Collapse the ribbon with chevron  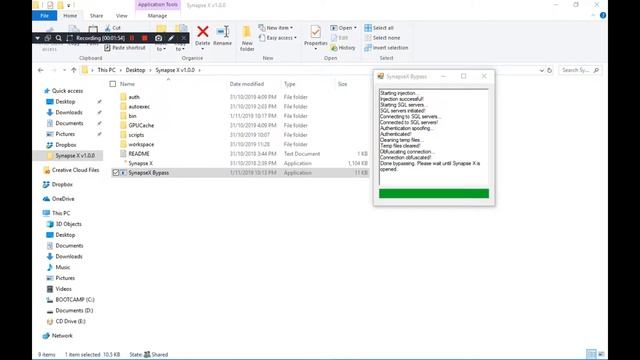click(x=593, y=16)
